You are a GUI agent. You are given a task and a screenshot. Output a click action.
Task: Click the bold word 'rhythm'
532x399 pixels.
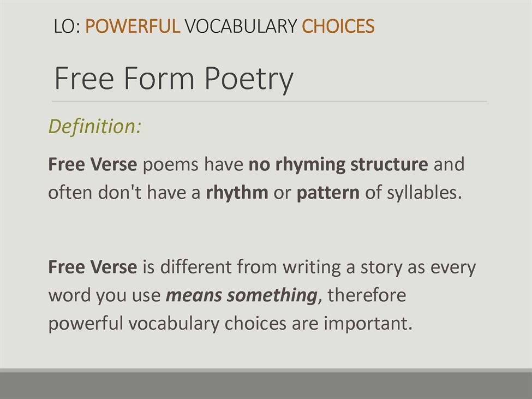coord(237,193)
